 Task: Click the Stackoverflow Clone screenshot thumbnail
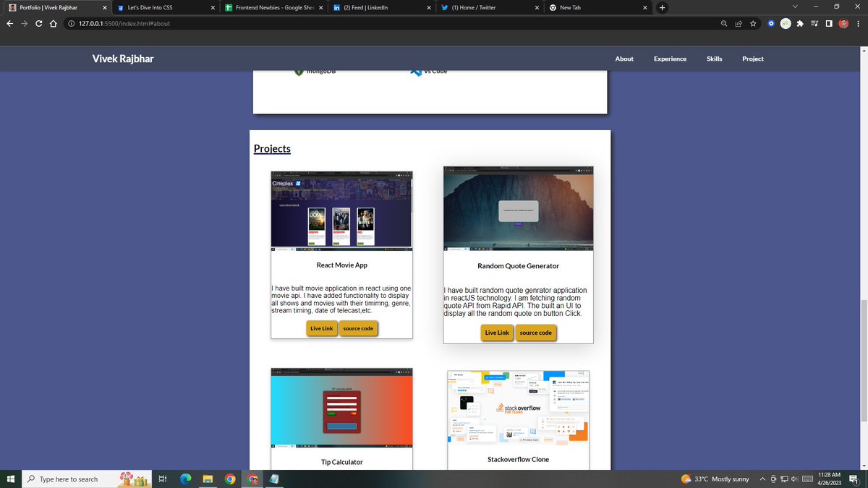tap(518, 407)
